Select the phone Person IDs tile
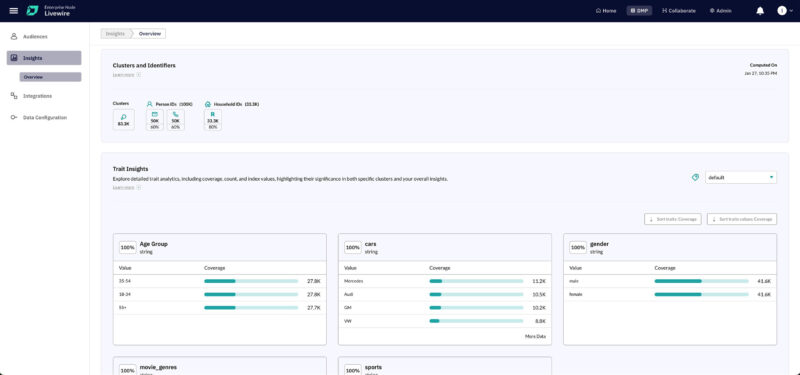 point(176,120)
